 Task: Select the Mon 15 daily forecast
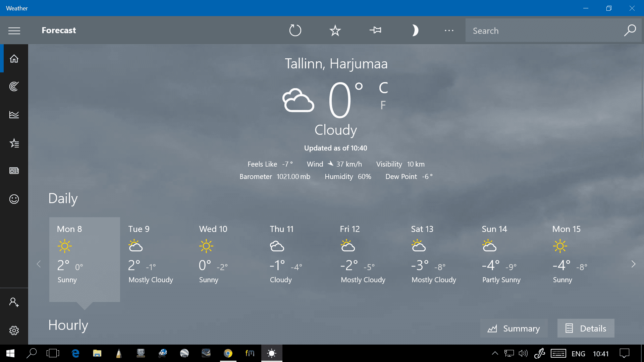click(x=580, y=259)
